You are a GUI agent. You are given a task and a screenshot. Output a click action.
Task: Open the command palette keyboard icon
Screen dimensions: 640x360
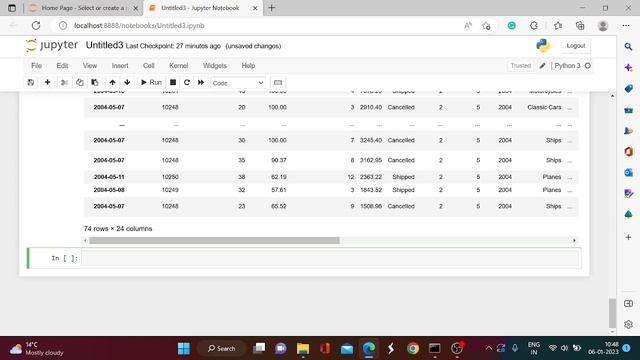click(x=278, y=82)
